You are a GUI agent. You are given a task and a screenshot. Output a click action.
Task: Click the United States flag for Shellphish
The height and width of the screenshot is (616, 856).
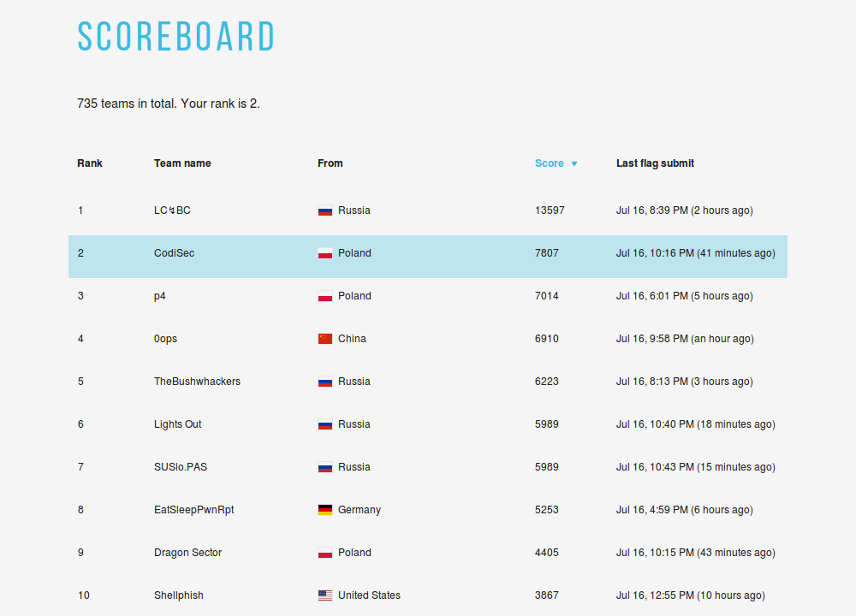[x=325, y=595]
